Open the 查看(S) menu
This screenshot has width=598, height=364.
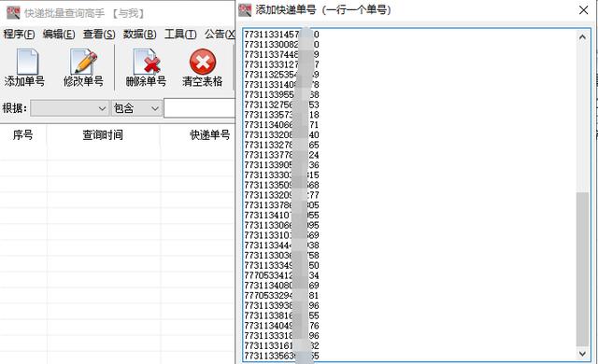(99, 35)
